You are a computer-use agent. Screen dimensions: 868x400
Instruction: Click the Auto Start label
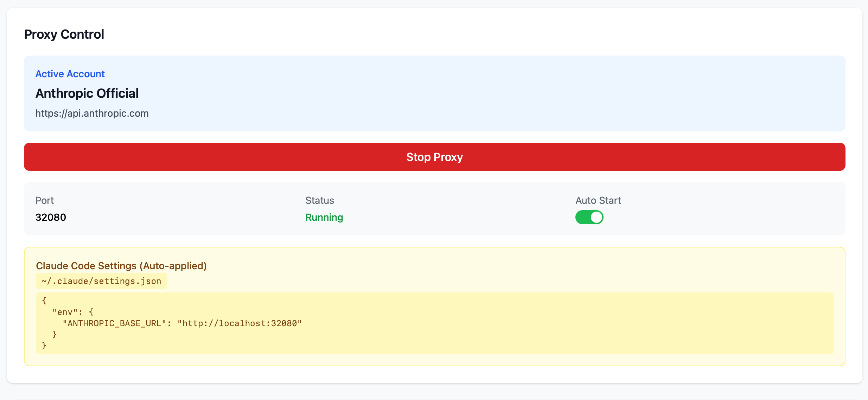(598, 200)
